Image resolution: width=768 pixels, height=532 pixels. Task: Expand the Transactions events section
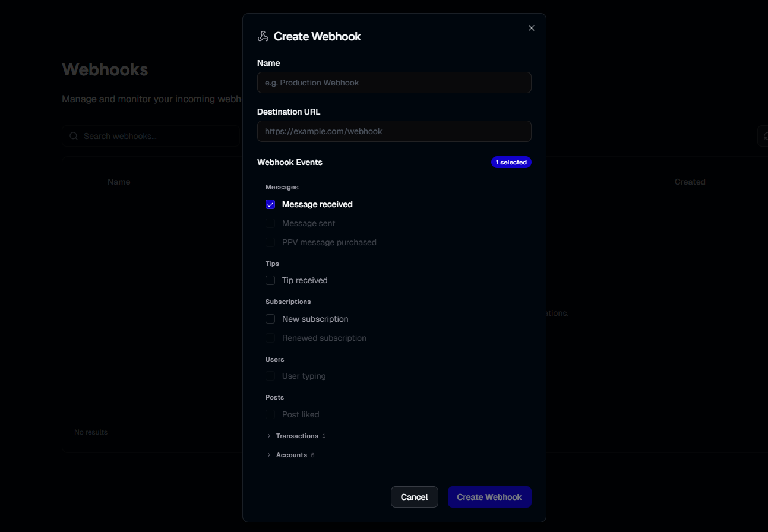point(296,436)
